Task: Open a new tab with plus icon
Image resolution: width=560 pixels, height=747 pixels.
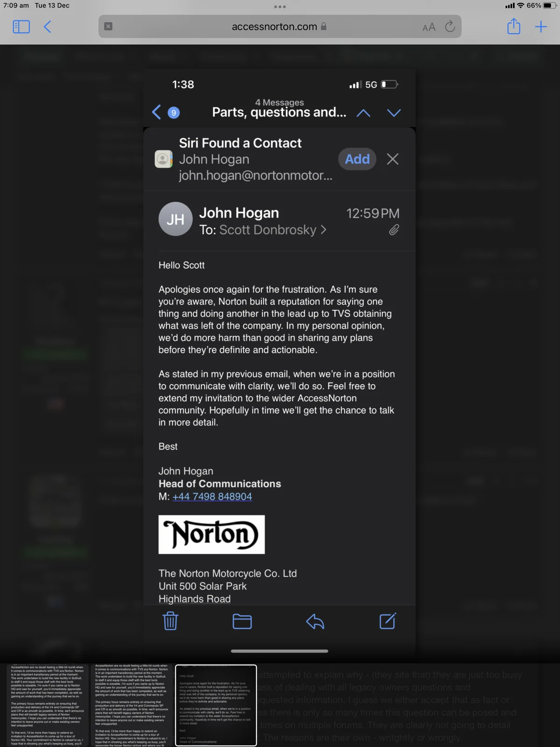Action: point(541,27)
